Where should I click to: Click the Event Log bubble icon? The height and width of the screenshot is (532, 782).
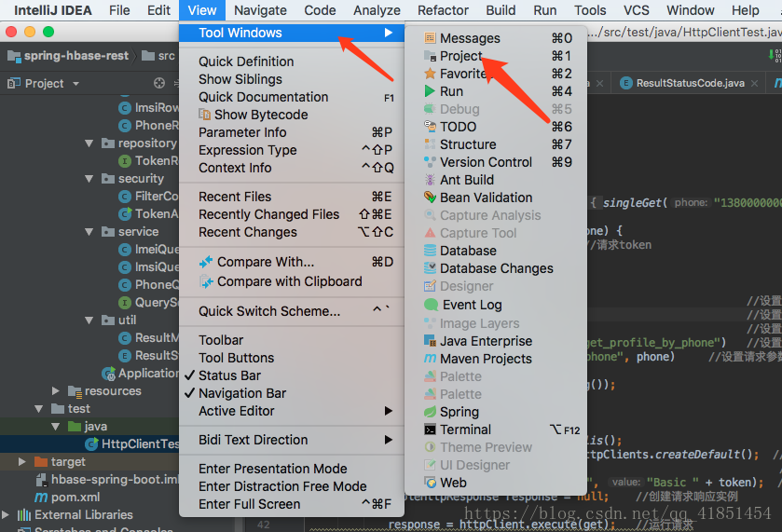pos(431,305)
